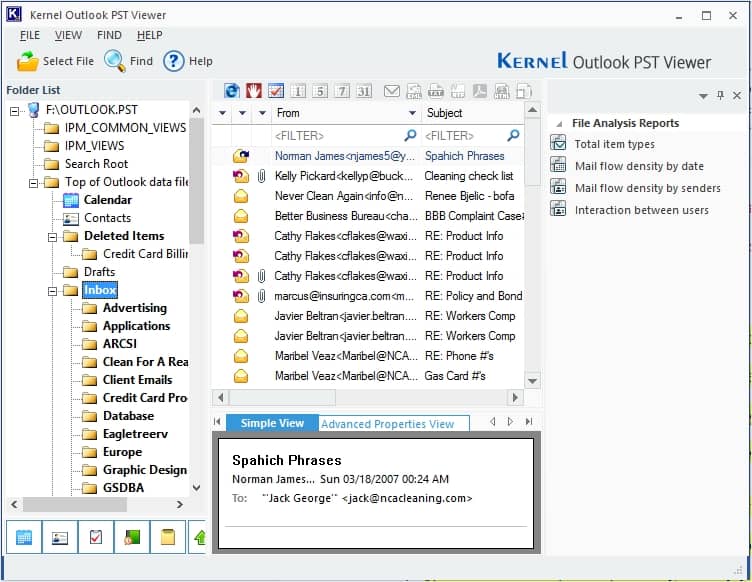The height and width of the screenshot is (582, 752).
Task: Switch to Simple View tab
Action: 272,423
